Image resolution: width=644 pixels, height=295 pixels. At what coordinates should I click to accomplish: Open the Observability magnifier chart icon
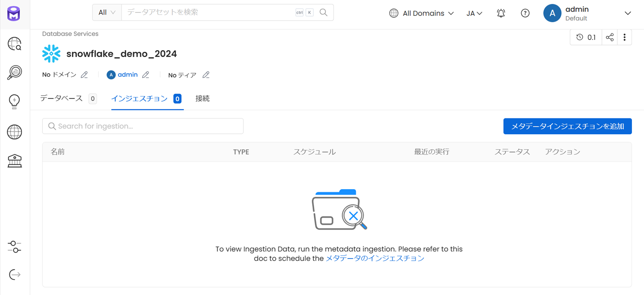[x=15, y=72]
